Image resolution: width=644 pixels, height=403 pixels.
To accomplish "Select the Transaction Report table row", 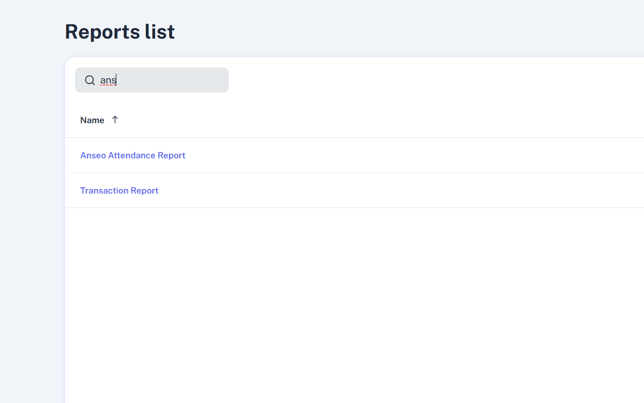I will click(x=400, y=191).
